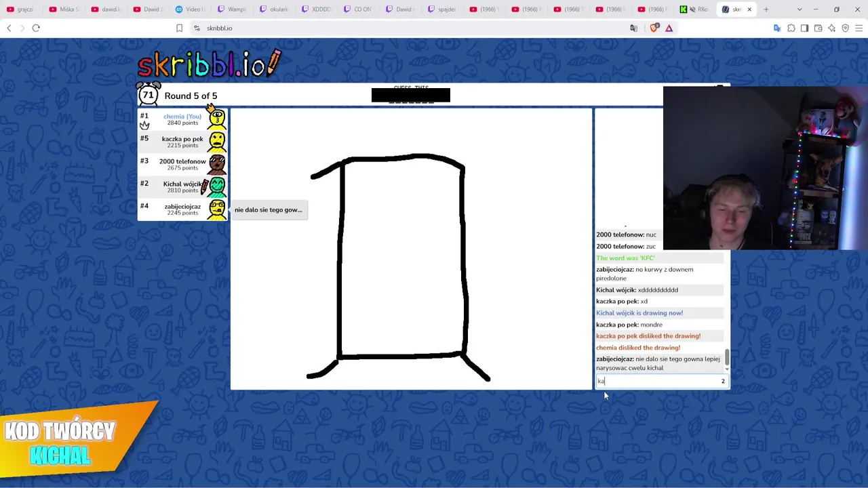Click the round timer alarm clock
The image size is (868, 488).
[x=148, y=95]
